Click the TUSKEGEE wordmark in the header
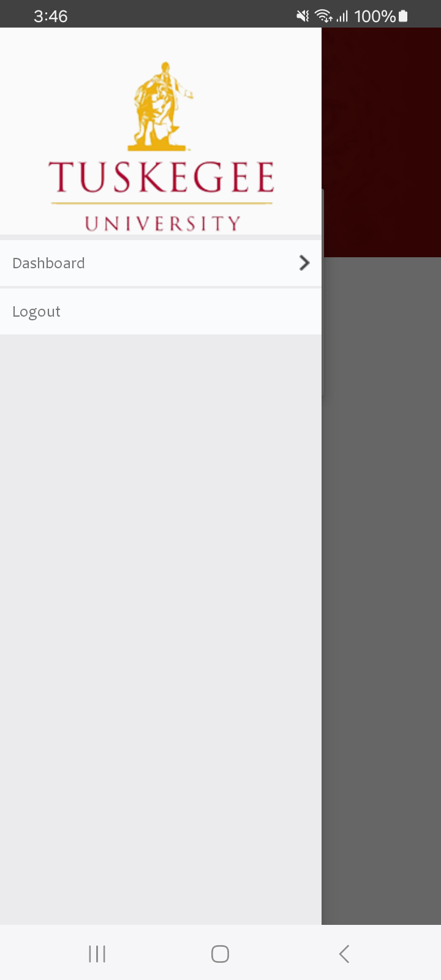Viewport: 441px width, 980px height. [162, 178]
